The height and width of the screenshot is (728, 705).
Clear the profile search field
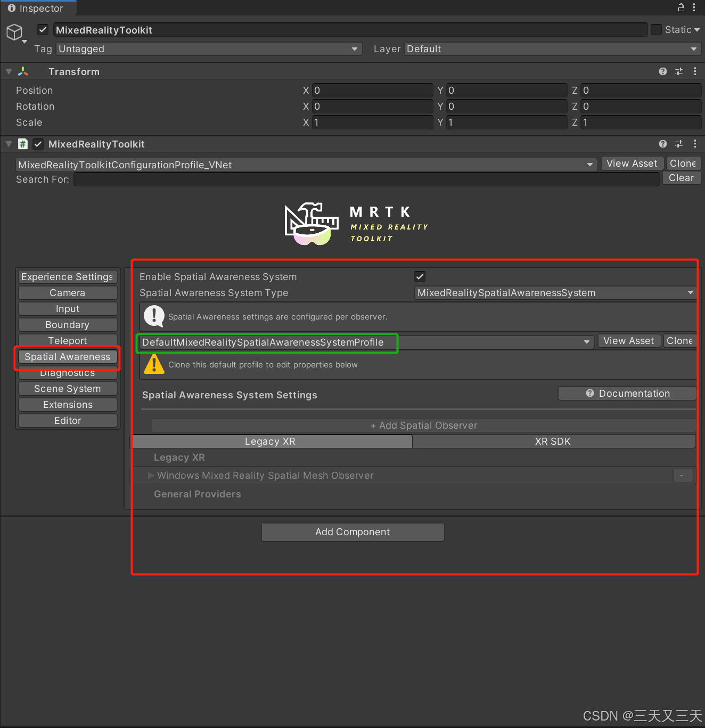point(682,178)
